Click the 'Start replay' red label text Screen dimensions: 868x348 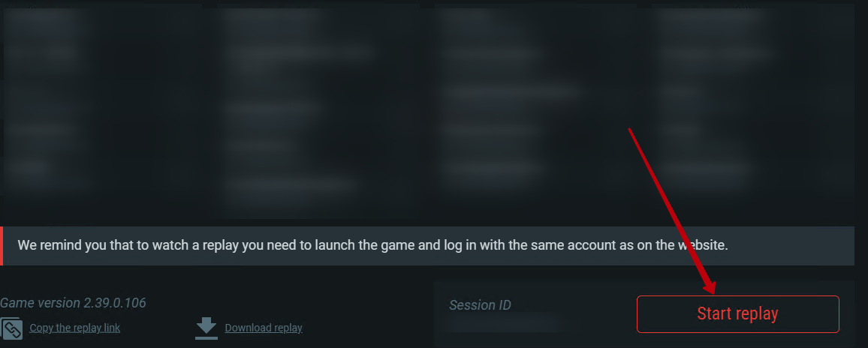click(737, 313)
